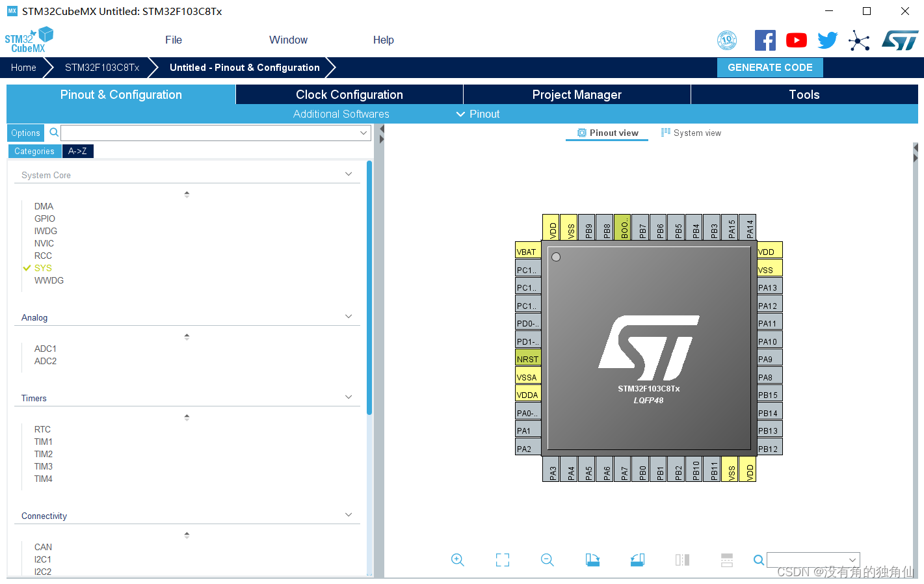Switch to Project Manager tab
This screenshot has height=584, width=924.
pos(577,94)
